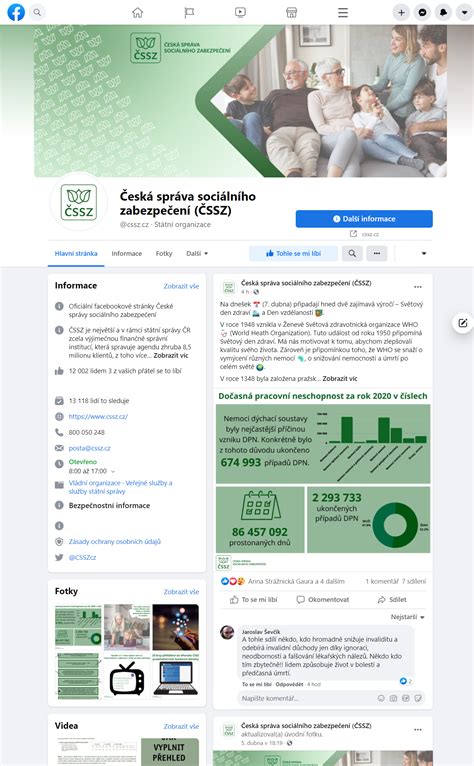Viewport: 474px width, 766px height.
Task: Switch to the 'Informace' tab
Action: pyautogui.click(x=127, y=253)
